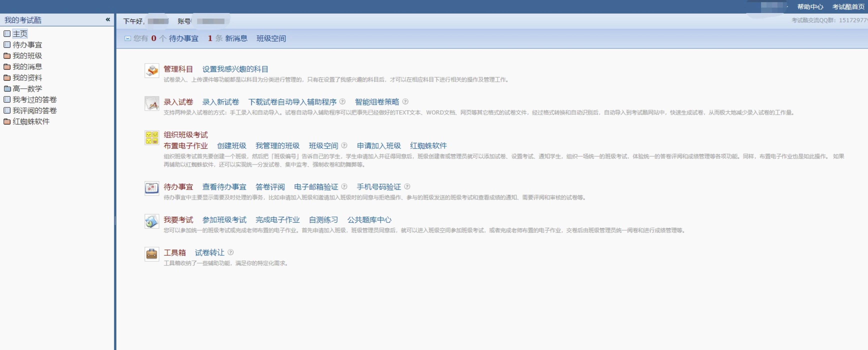This screenshot has width=868, height=350.
Task: Open 下载试卷自动导入辅助程序 link
Action: pos(292,102)
